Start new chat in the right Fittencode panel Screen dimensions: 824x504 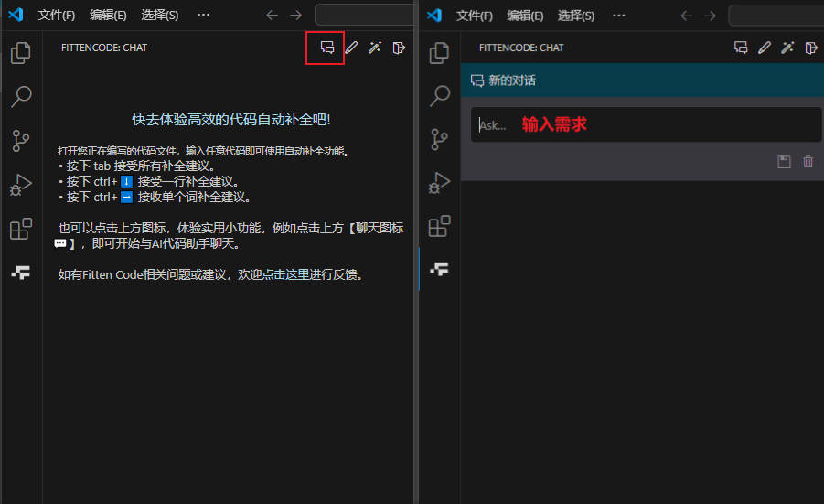pos(741,48)
